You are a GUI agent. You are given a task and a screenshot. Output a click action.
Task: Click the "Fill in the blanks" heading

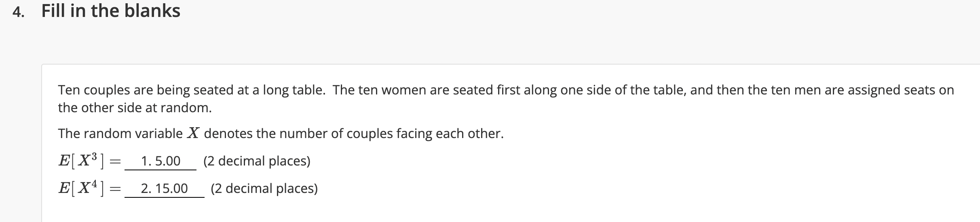point(111,11)
